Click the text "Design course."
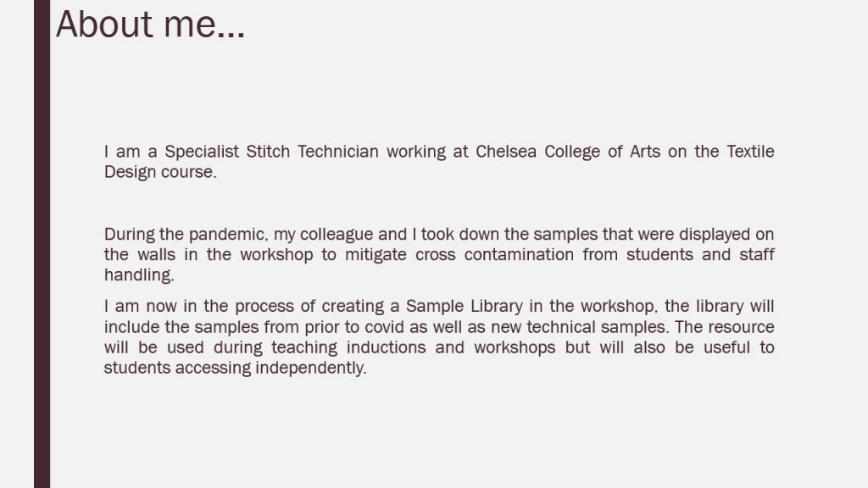Viewport: 868px width, 488px height. tap(160, 172)
